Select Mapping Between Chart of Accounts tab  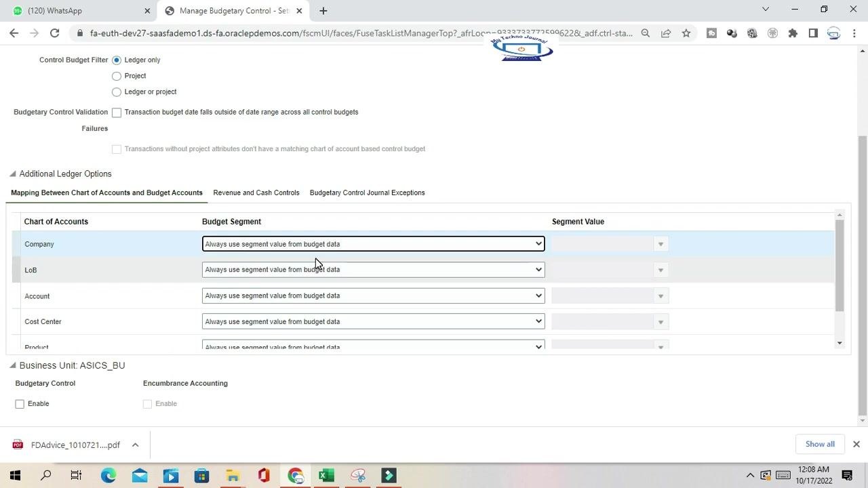106,192
